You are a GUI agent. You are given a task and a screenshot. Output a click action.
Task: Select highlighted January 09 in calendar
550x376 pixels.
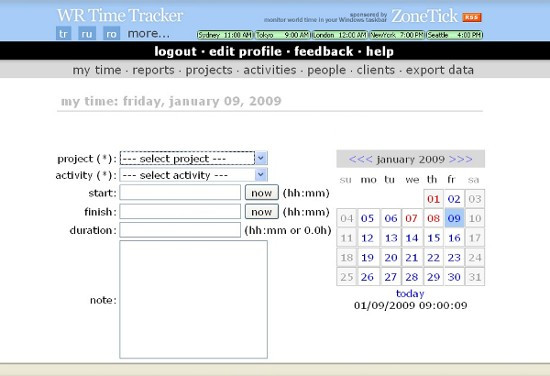coord(454,219)
